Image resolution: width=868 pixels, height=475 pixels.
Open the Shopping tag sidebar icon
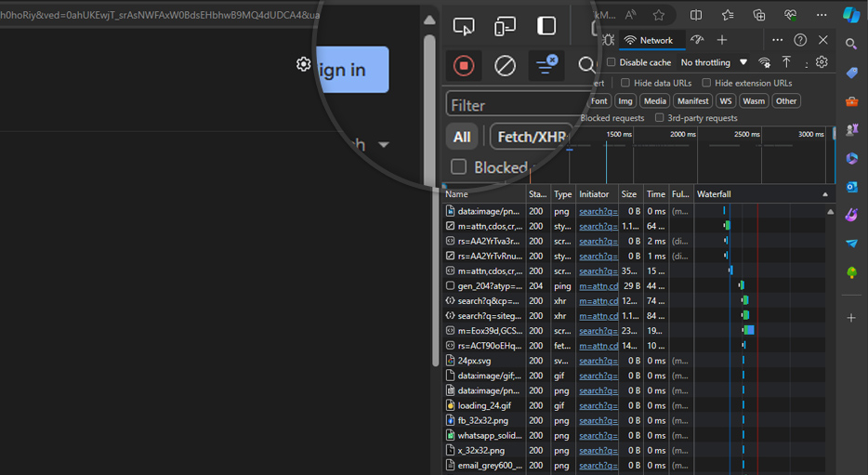click(851, 73)
